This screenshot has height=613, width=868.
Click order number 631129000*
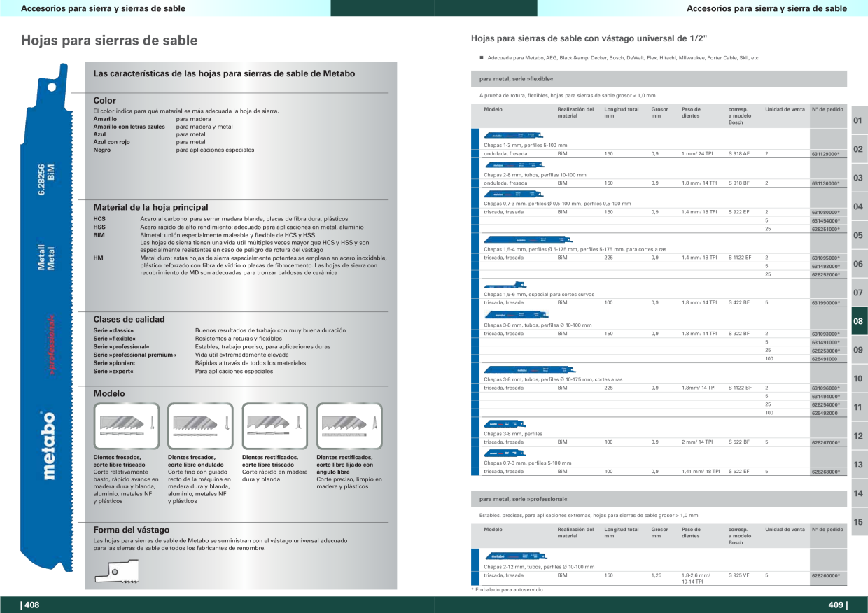tap(825, 153)
